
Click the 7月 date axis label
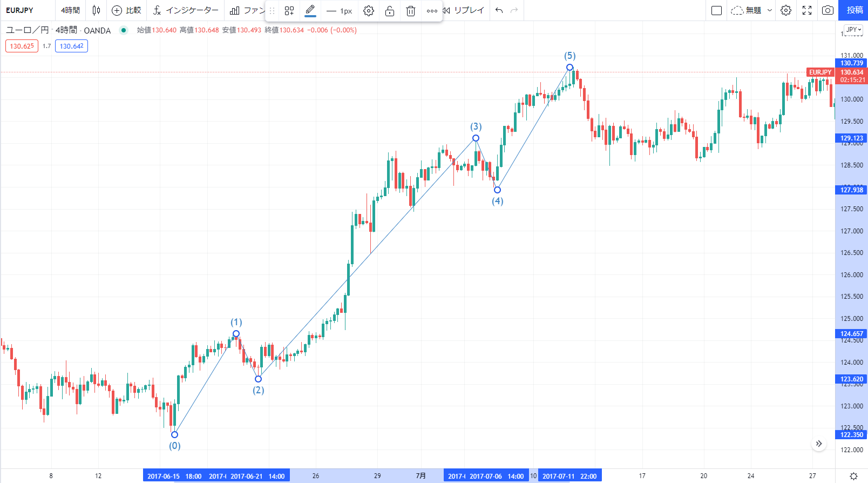(x=421, y=476)
